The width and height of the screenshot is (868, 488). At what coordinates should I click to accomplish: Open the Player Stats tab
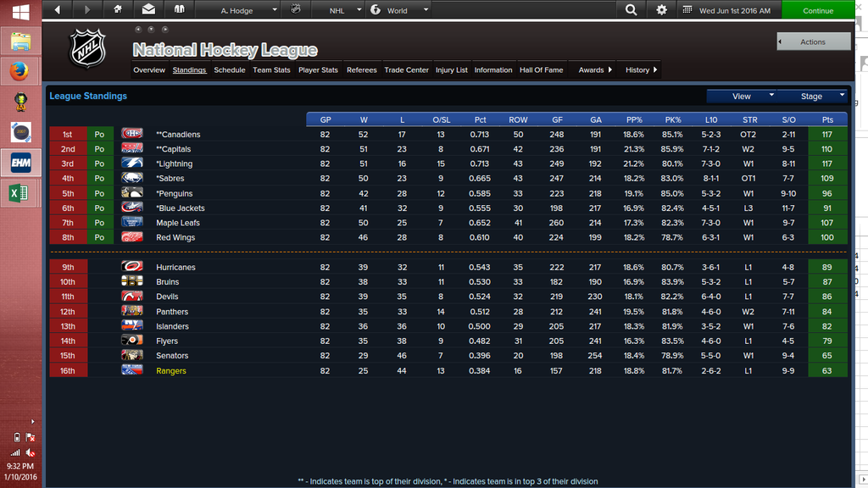[x=318, y=69]
